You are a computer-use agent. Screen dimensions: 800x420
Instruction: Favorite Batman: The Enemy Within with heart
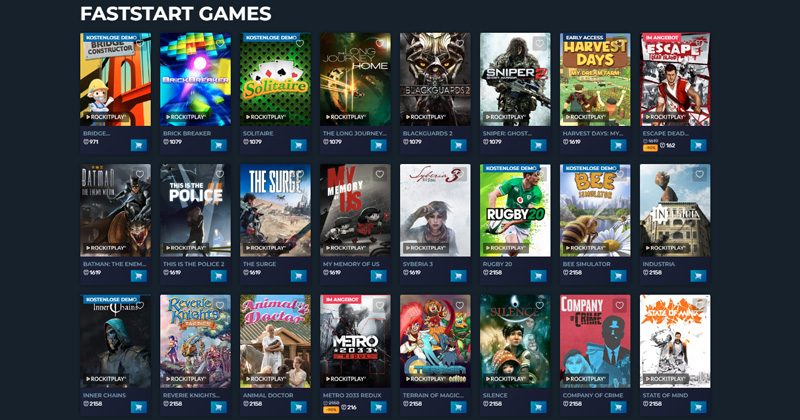pyautogui.click(x=140, y=174)
